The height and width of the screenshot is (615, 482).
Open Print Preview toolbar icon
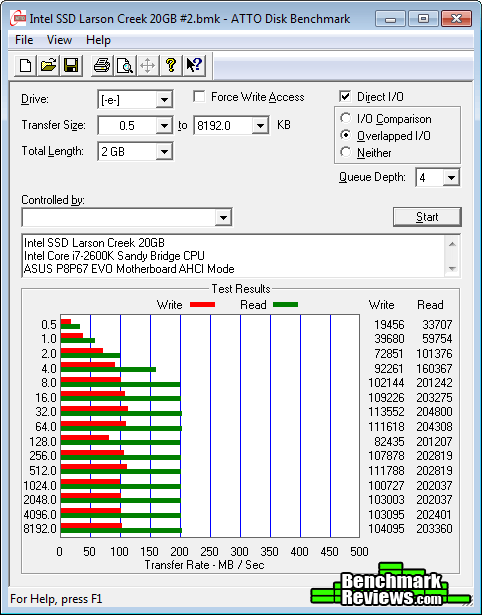click(x=125, y=65)
